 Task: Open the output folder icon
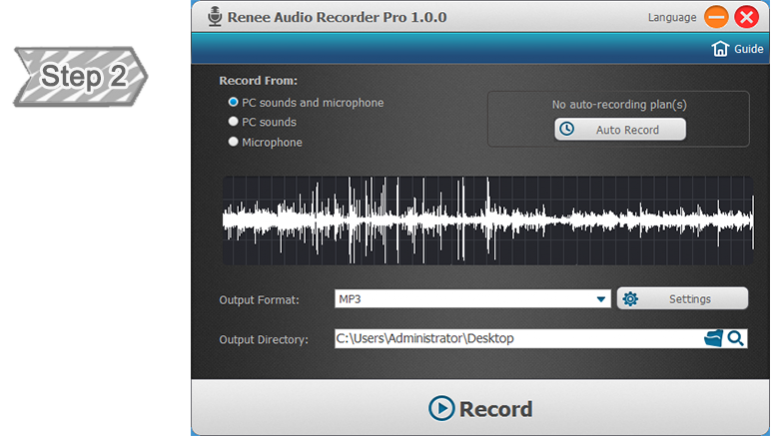click(x=712, y=339)
